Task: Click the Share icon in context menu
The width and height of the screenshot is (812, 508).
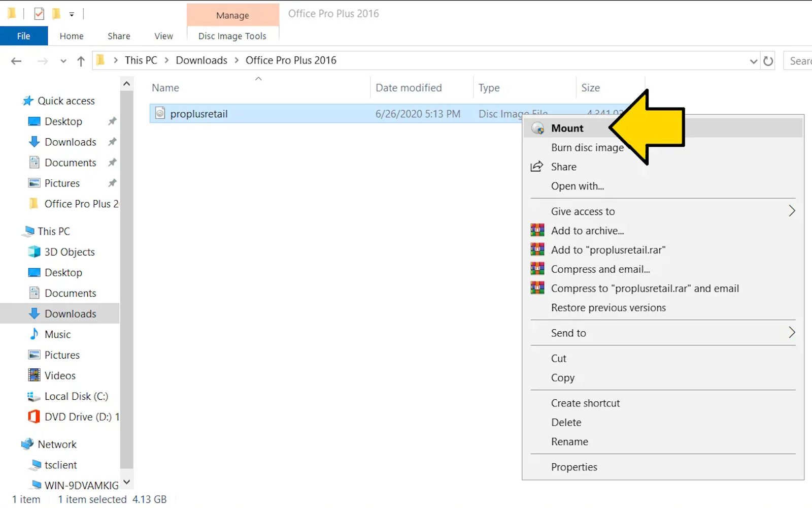Action: [537, 167]
